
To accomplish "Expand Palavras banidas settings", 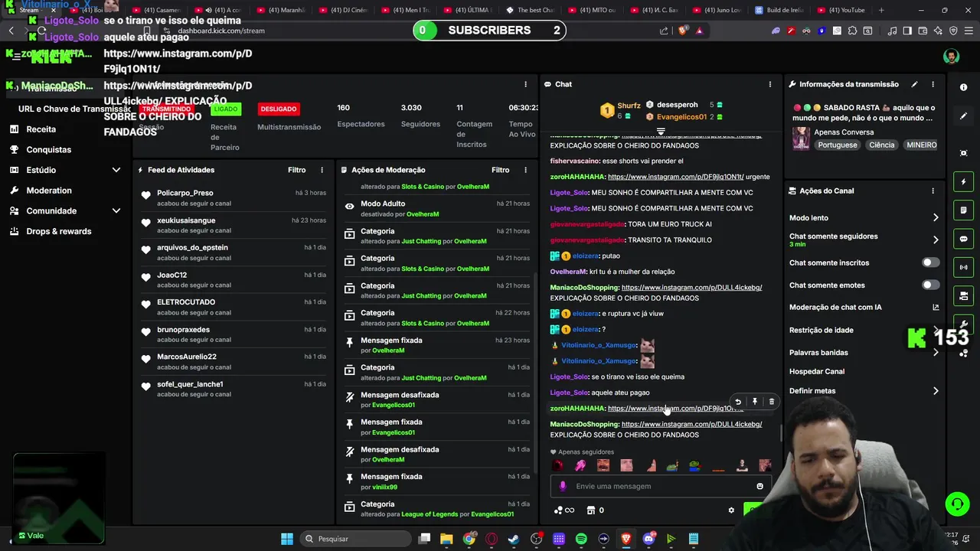I will 935,353.
